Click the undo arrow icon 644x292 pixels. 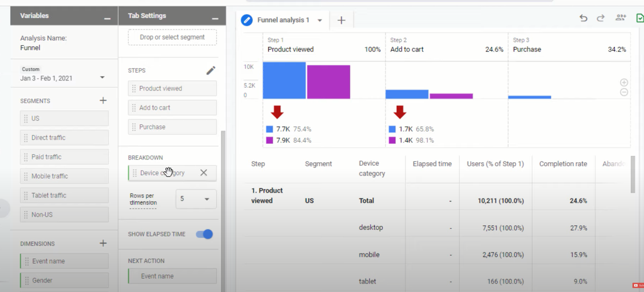583,18
